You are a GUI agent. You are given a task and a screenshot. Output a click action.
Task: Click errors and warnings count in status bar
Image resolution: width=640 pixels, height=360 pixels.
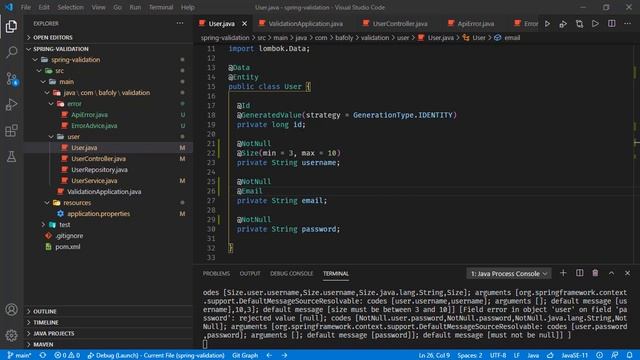click(67, 355)
